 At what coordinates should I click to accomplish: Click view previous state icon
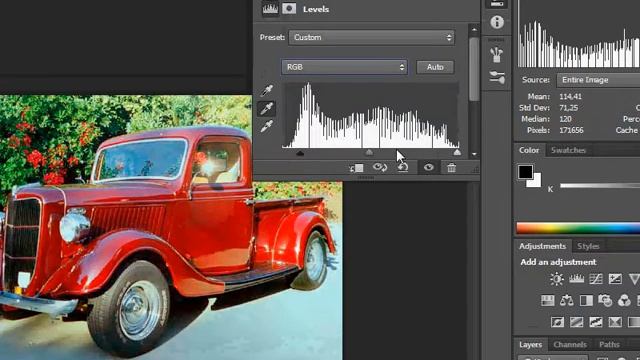tap(380, 167)
